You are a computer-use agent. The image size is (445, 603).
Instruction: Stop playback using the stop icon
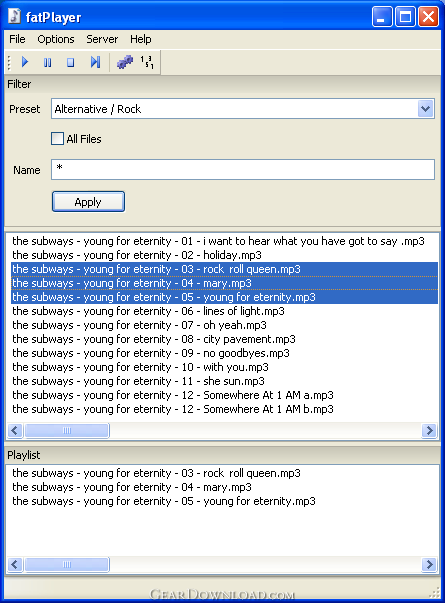click(x=70, y=62)
